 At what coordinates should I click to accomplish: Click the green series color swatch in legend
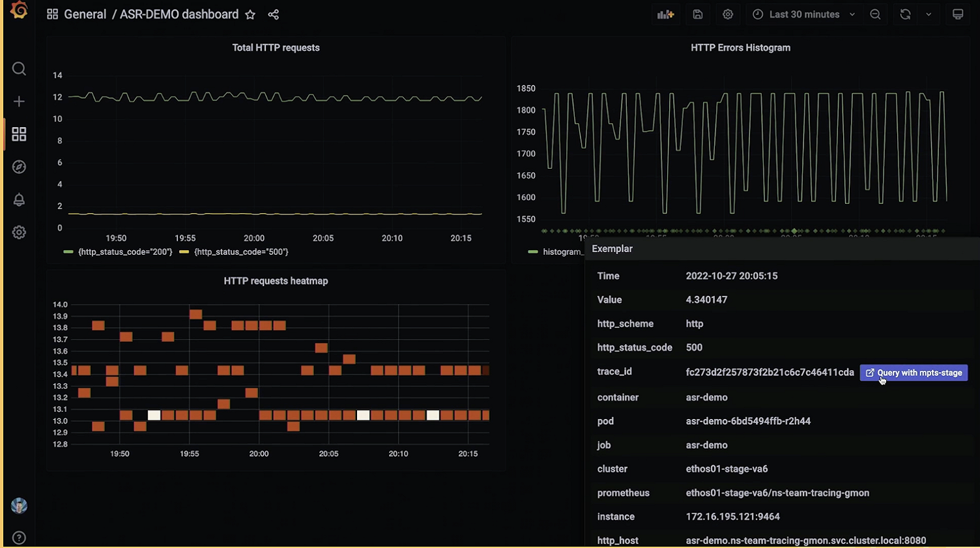click(68, 252)
